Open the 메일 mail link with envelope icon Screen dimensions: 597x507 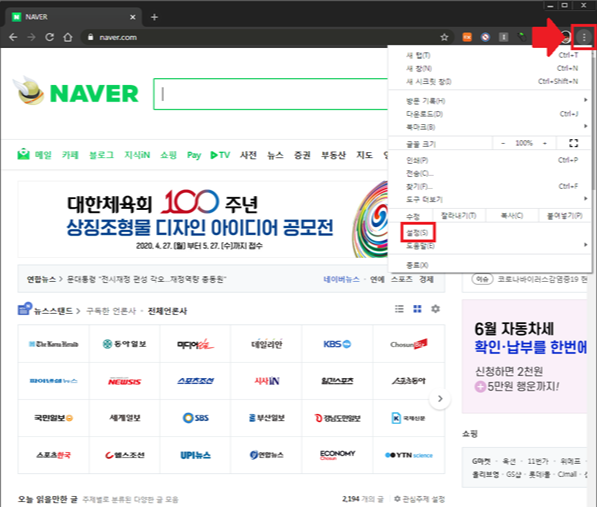pos(34,155)
